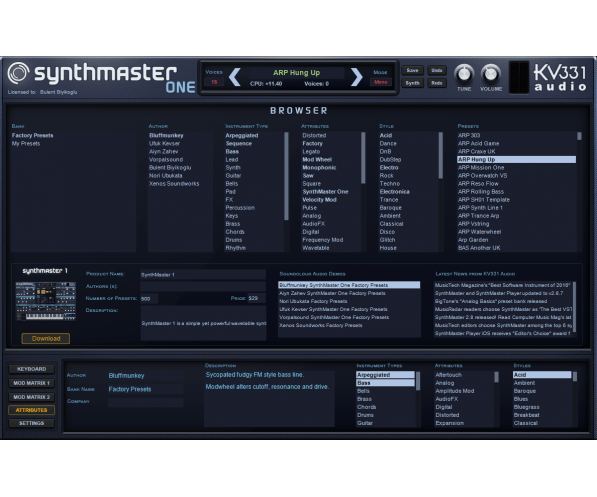
Task: Click the Instrument Type list scrollbar
Action: [286, 176]
